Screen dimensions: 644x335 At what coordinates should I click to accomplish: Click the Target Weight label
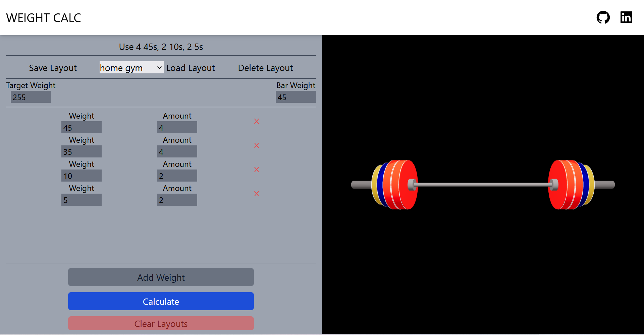[x=31, y=85]
